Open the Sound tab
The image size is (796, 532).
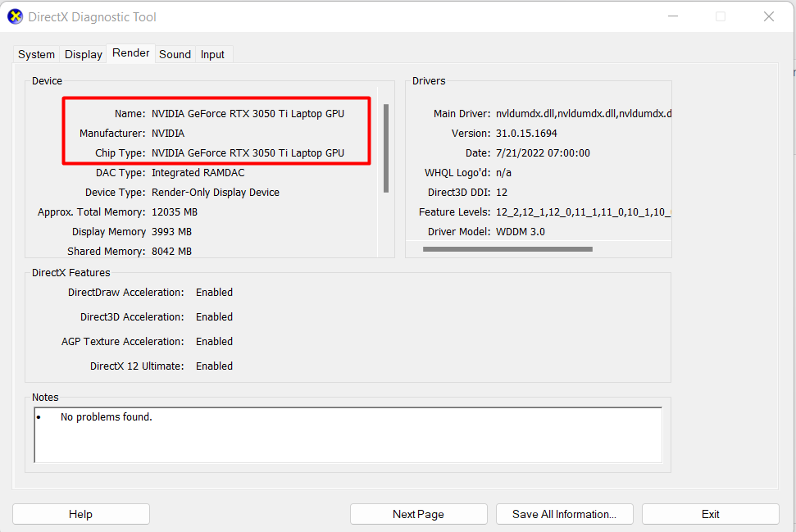(x=175, y=54)
